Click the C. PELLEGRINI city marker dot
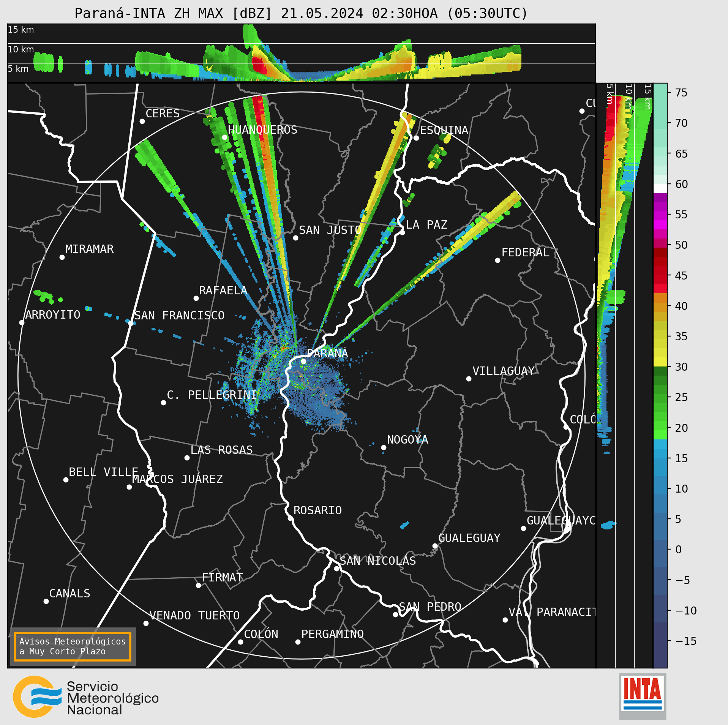Image resolution: width=728 pixels, height=725 pixels. tap(163, 403)
